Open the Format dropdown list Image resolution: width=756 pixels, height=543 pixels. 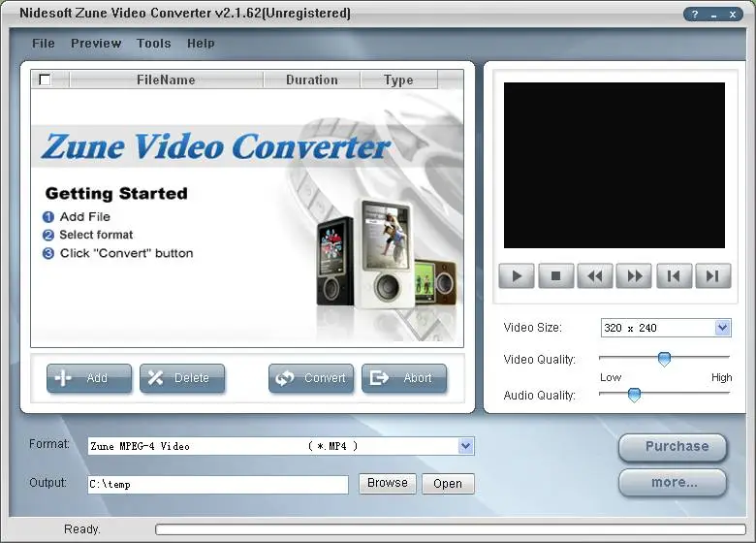coord(466,446)
